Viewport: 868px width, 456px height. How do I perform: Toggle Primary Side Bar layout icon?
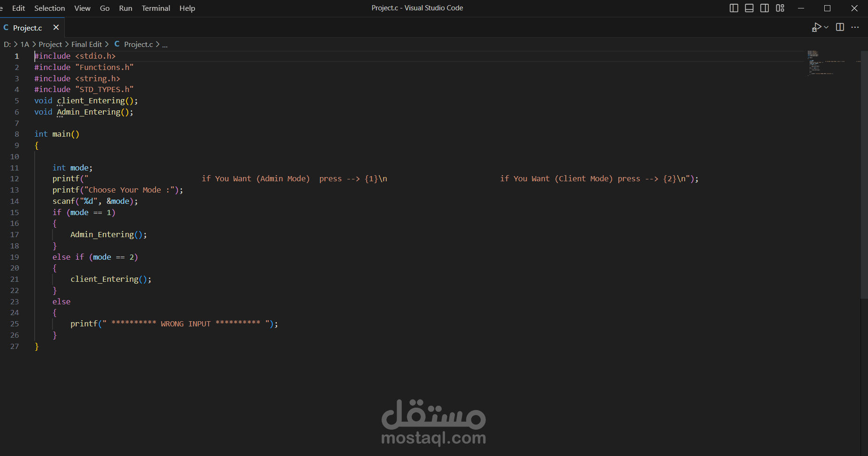(734, 8)
